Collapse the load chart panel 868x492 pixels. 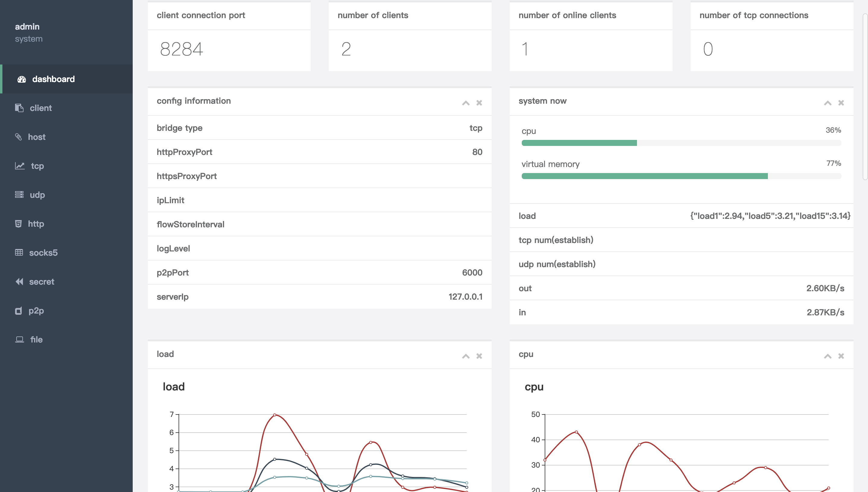pos(466,356)
